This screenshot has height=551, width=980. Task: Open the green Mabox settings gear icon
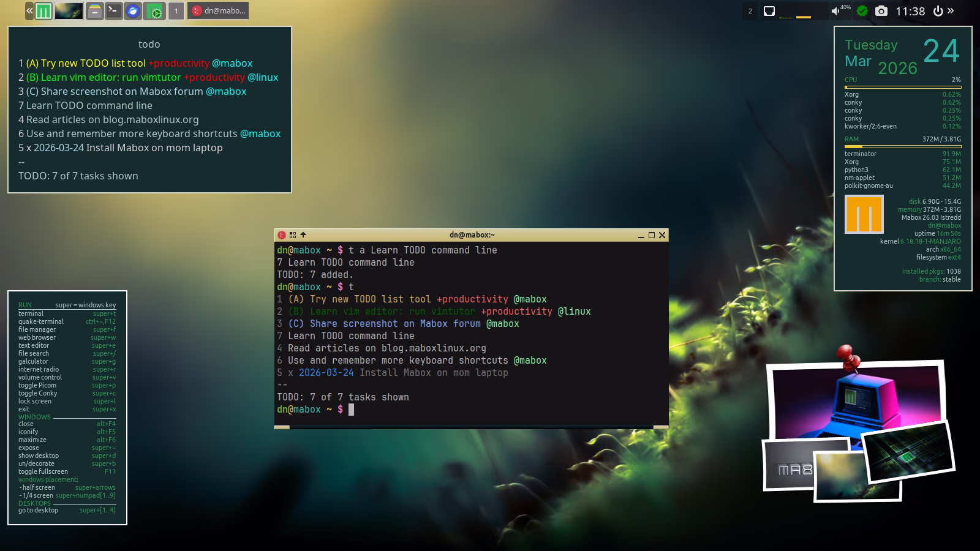click(156, 11)
